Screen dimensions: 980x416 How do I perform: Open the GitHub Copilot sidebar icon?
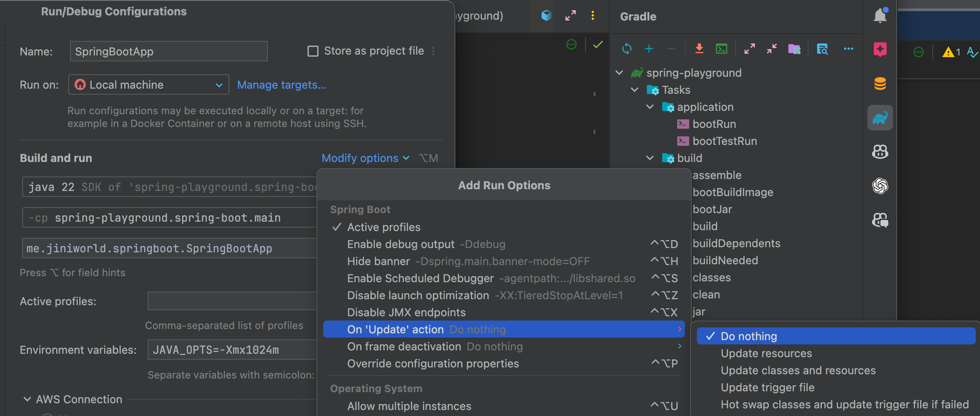(x=880, y=152)
